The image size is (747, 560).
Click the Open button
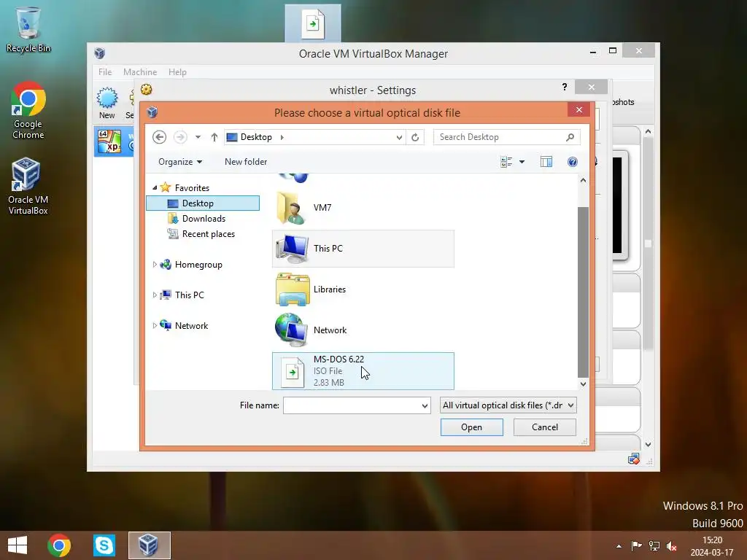(x=472, y=427)
